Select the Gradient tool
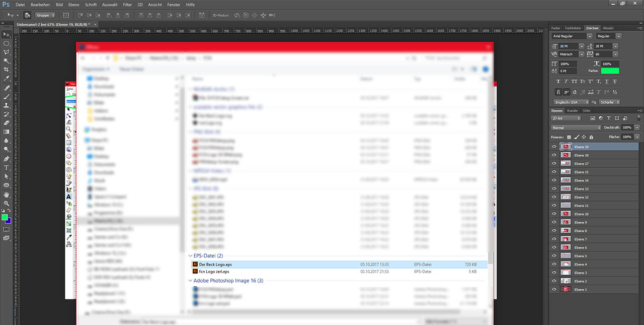644x325 pixels. tap(7, 132)
